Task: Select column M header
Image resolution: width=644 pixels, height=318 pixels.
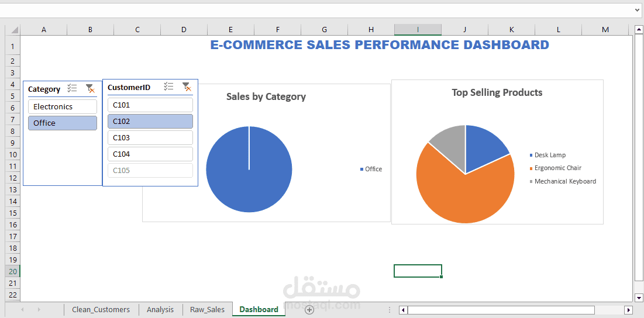Action: coord(605,30)
